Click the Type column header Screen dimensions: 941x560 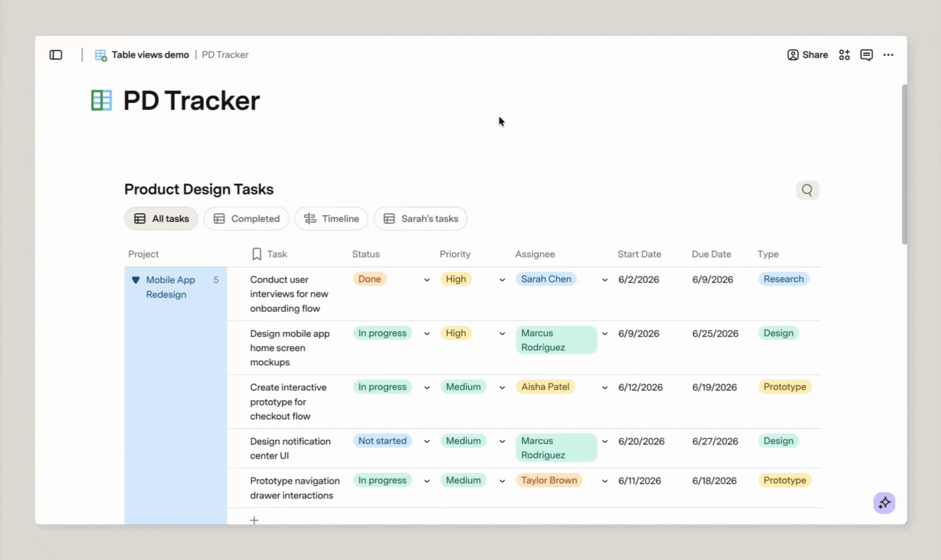click(x=768, y=254)
